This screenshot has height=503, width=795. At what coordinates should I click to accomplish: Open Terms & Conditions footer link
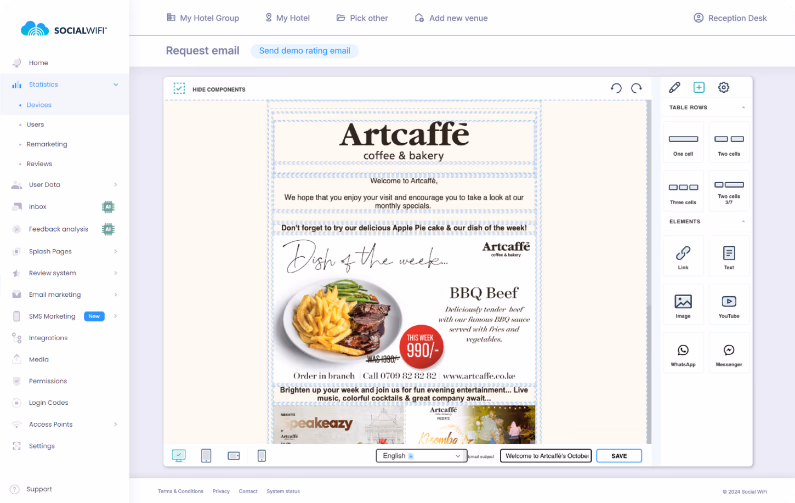tap(180, 491)
